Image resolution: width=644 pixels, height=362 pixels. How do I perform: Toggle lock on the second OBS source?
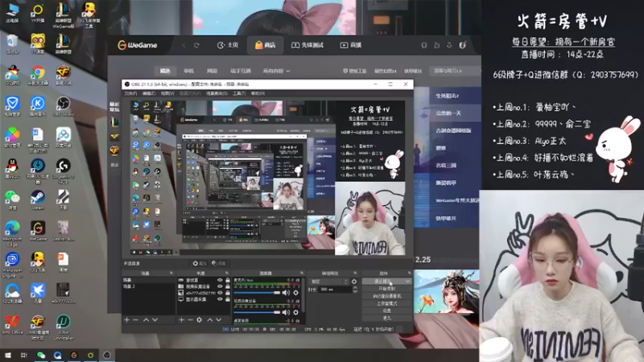click(x=228, y=286)
